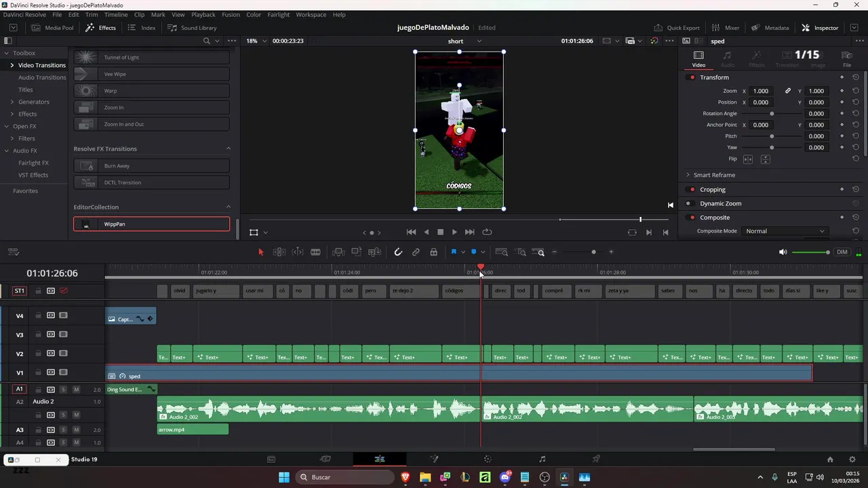Open the audio Mixer panel
Image resolution: width=868 pixels, height=488 pixels.
tap(725, 28)
